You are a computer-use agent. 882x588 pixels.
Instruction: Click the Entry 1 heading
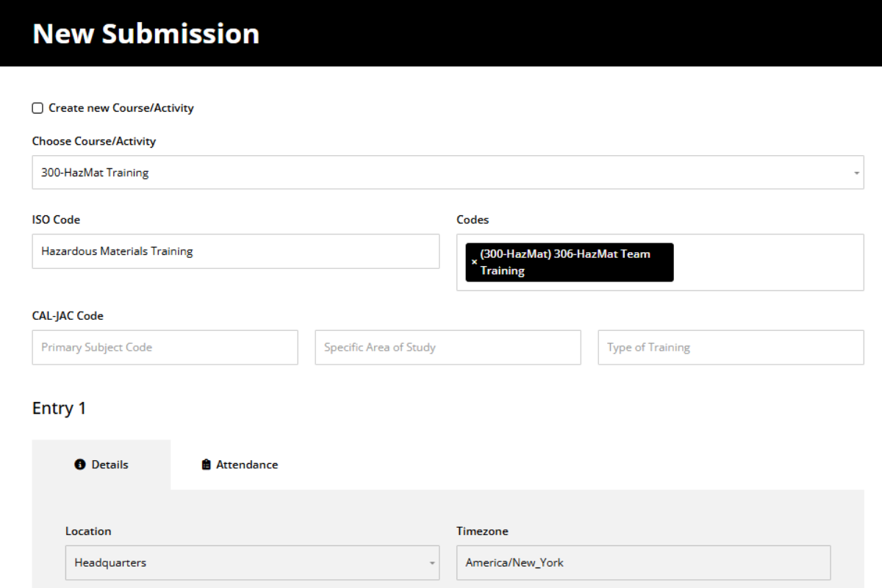[x=60, y=409]
